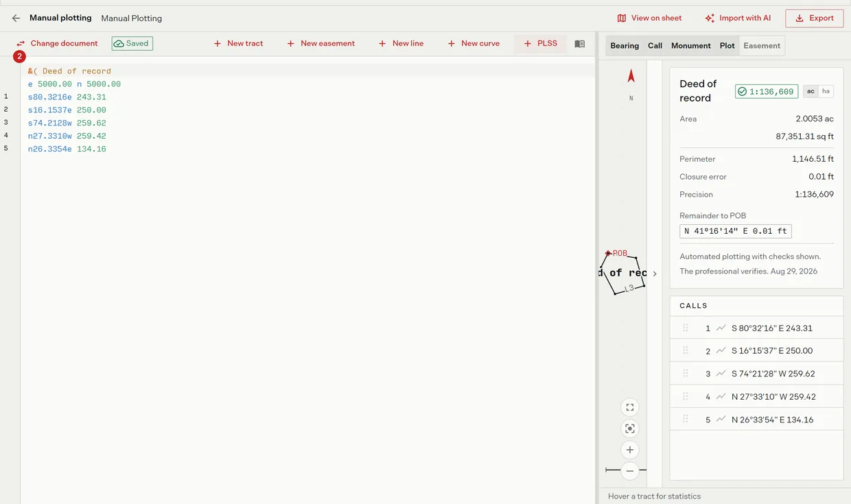Select call row 'N 27°33'10" W 259.42'
This screenshot has height=504, width=851.
click(756, 396)
